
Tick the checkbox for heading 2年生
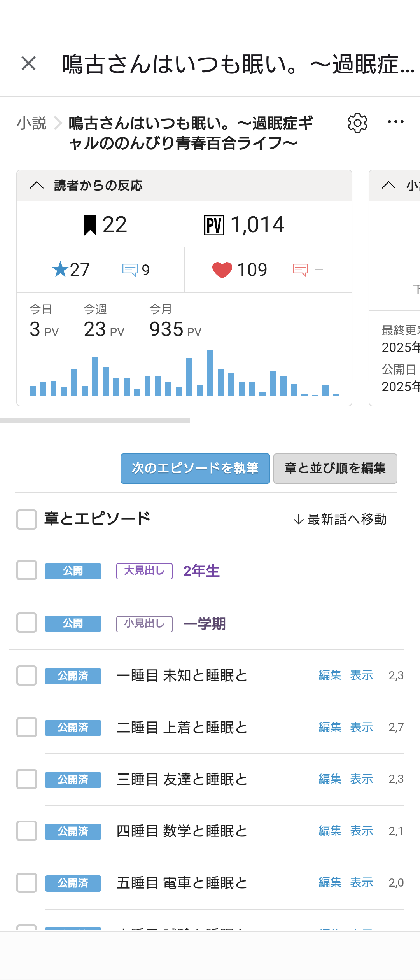[26, 570]
